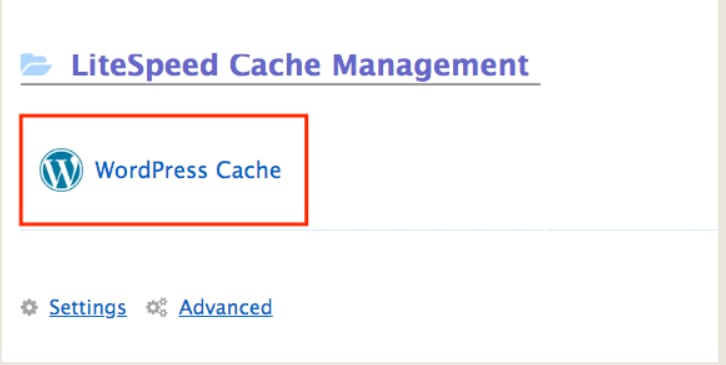
Task: Click the word Cache in WordPress Cache
Action: [249, 170]
